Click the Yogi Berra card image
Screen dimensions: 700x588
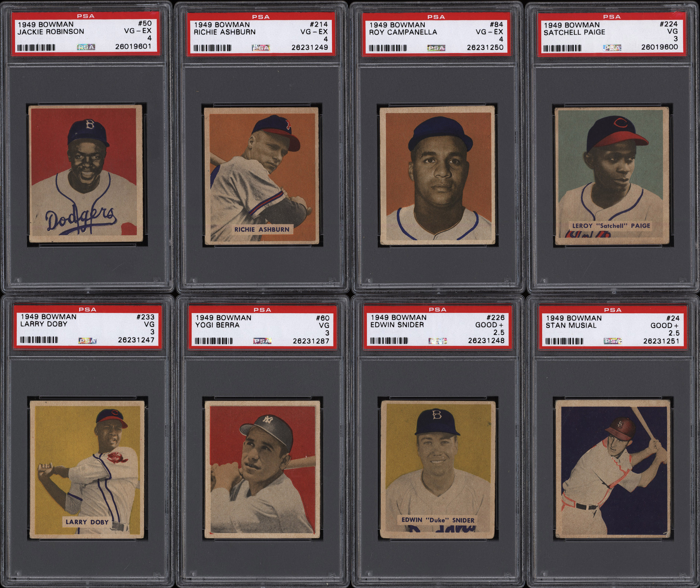coord(262,469)
